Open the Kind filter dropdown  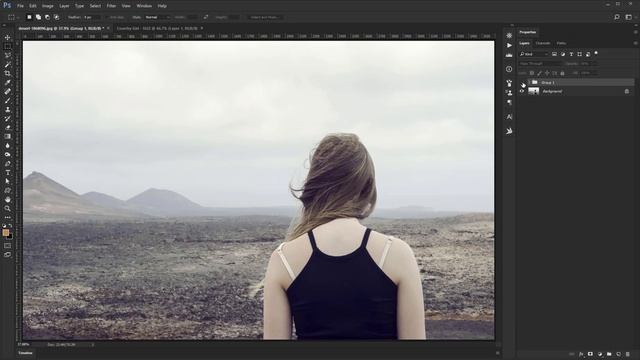(534, 54)
